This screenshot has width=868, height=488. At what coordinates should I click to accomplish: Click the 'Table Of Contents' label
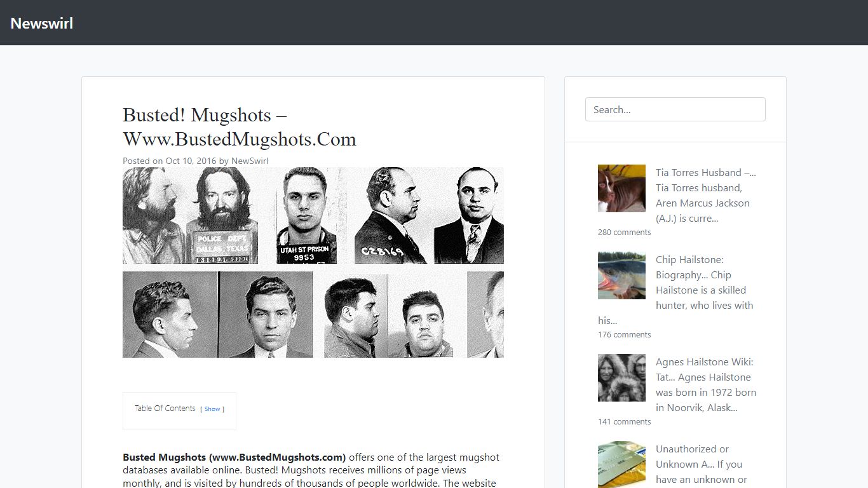(165, 409)
